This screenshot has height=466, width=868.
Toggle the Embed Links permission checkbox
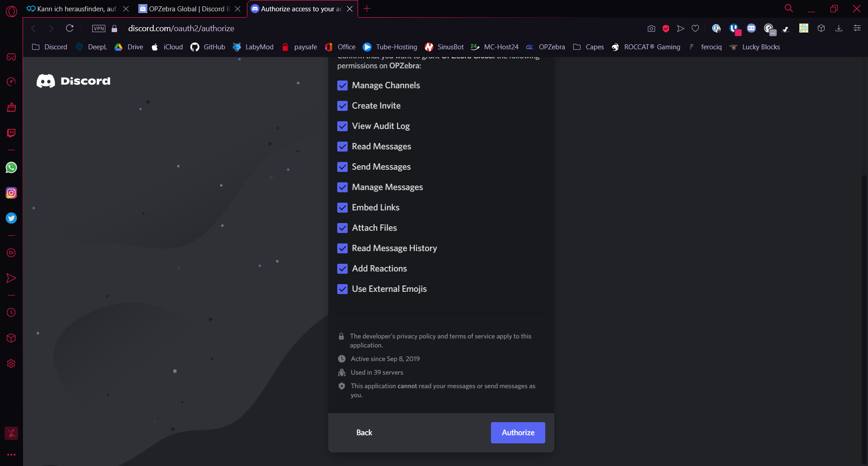pyautogui.click(x=343, y=208)
